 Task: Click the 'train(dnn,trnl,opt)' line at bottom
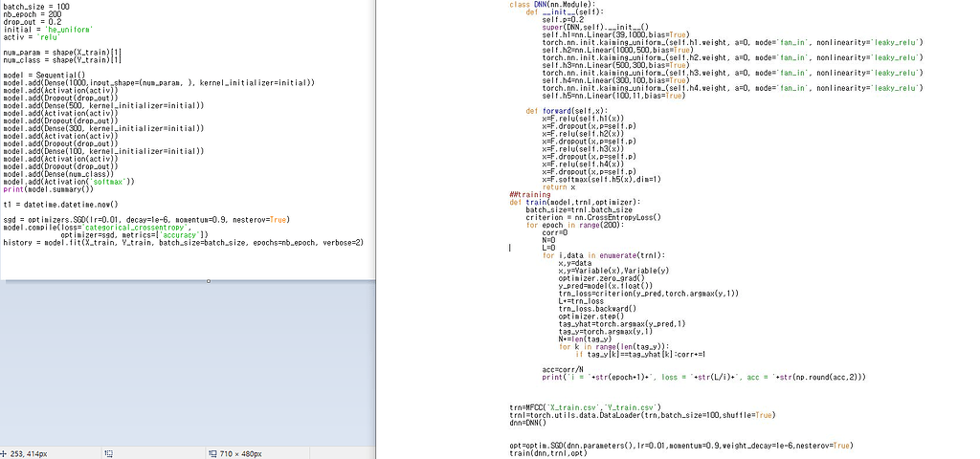[547, 453]
